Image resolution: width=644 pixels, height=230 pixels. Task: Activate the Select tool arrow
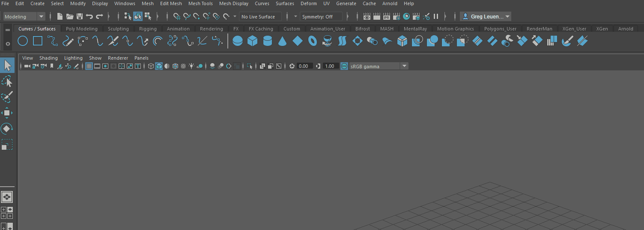(7, 65)
